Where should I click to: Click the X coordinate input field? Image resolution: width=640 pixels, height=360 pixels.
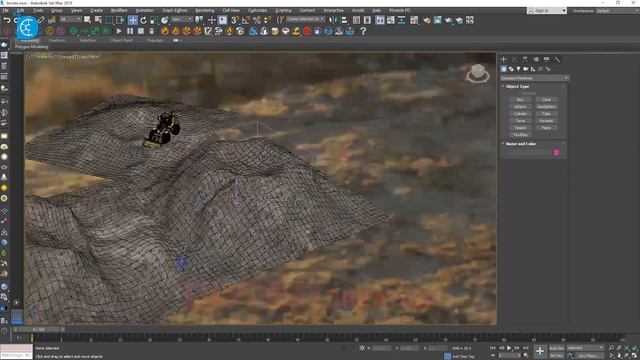[x=381, y=348]
